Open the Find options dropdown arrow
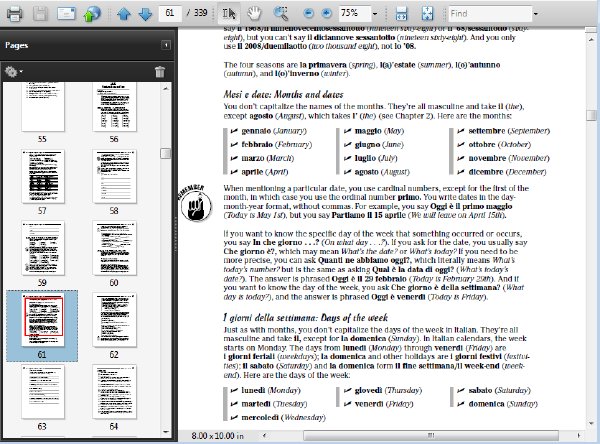 [536, 14]
